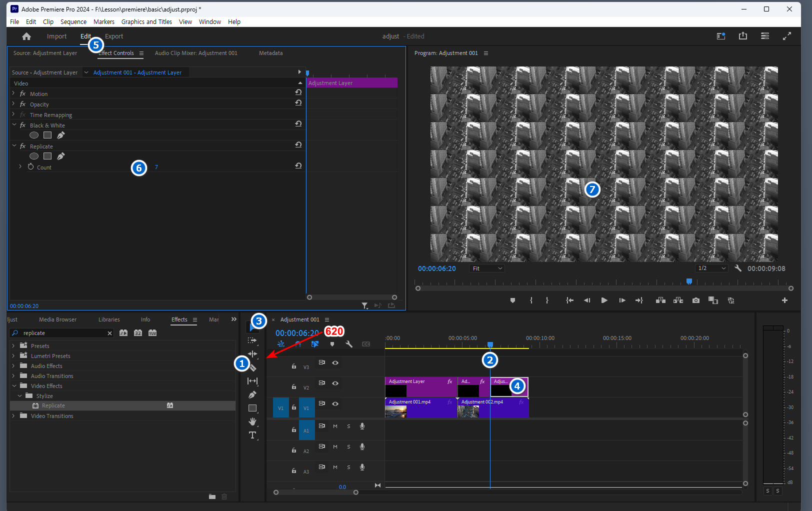Image resolution: width=812 pixels, height=511 pixels.
Task: Switch to the Media Browser tab
Action: pyautogui.click(x=57, y=319)
